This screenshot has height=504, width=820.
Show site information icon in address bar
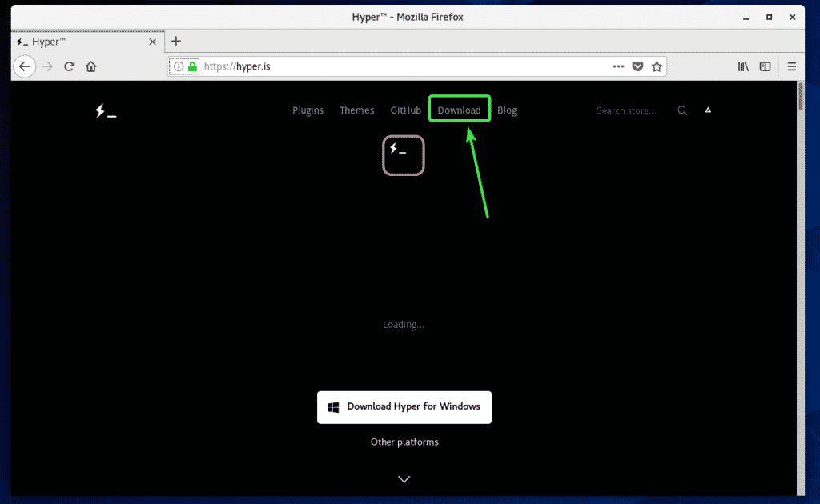[x=179, y=66]
